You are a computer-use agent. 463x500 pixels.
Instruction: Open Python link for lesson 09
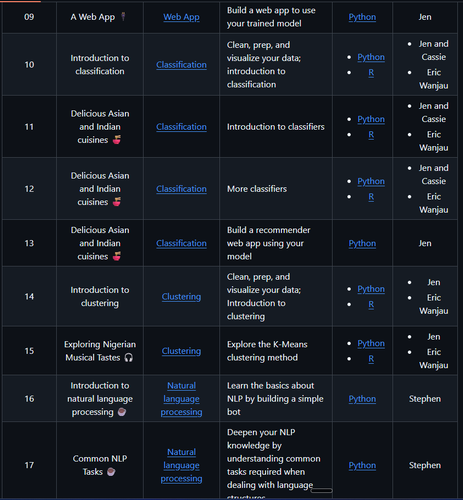(362, 17)
